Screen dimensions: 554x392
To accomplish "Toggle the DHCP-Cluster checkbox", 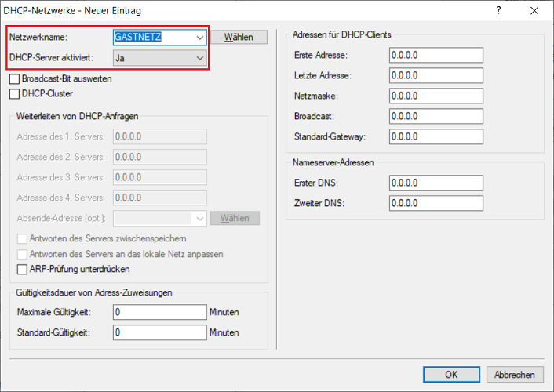I will [x=15, y=94].
